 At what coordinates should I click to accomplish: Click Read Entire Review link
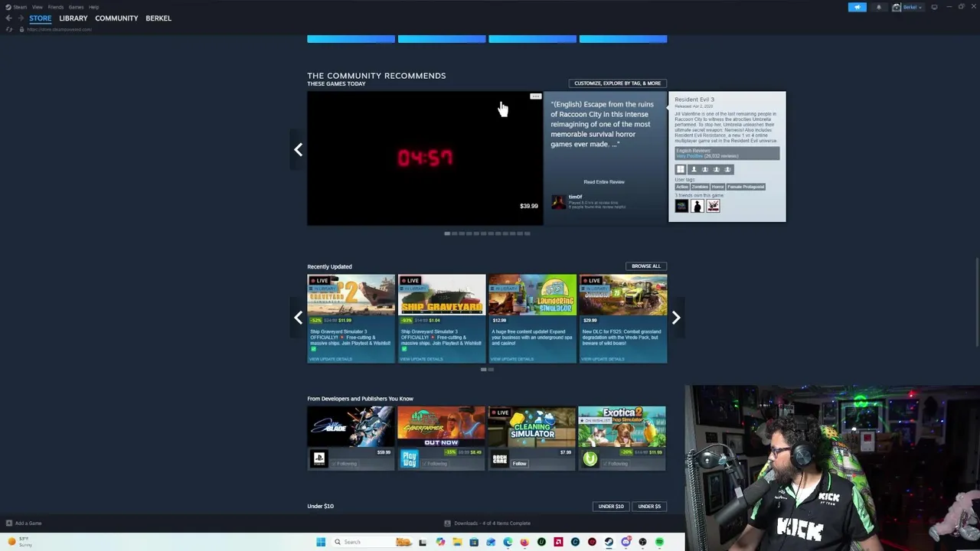[x=603, y=181]
